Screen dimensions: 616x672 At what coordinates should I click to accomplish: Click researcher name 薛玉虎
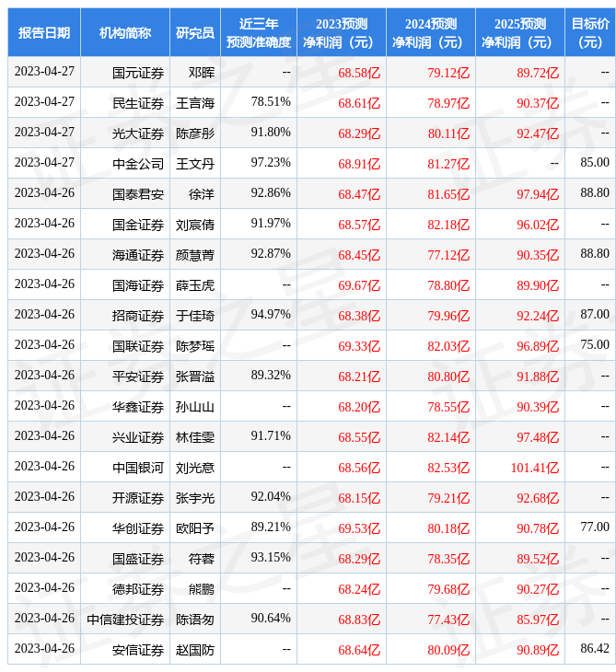(195, 285)
